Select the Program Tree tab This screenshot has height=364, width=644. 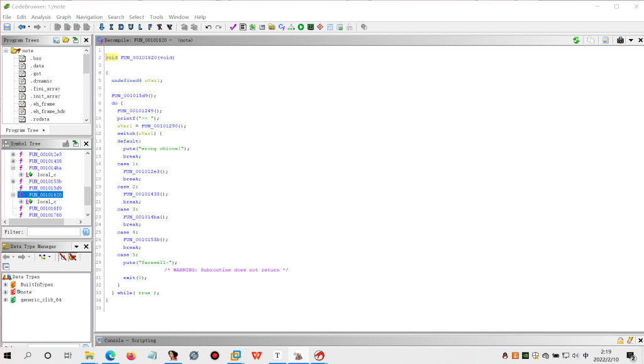tap(22, 130)
